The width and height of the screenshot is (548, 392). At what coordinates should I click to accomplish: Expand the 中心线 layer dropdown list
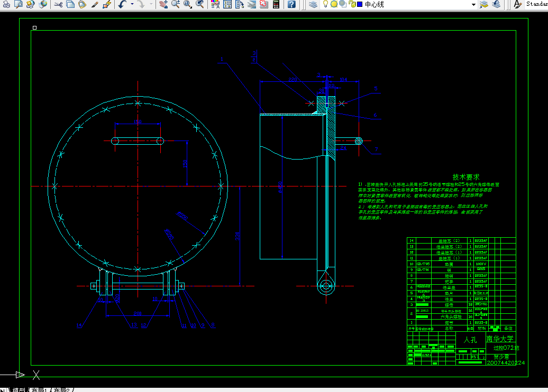473,5
